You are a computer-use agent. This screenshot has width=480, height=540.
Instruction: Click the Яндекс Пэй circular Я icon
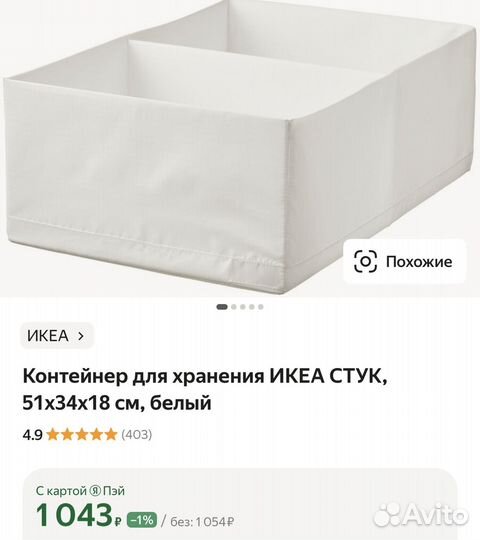pyautogui.click(x=95, y=491)
